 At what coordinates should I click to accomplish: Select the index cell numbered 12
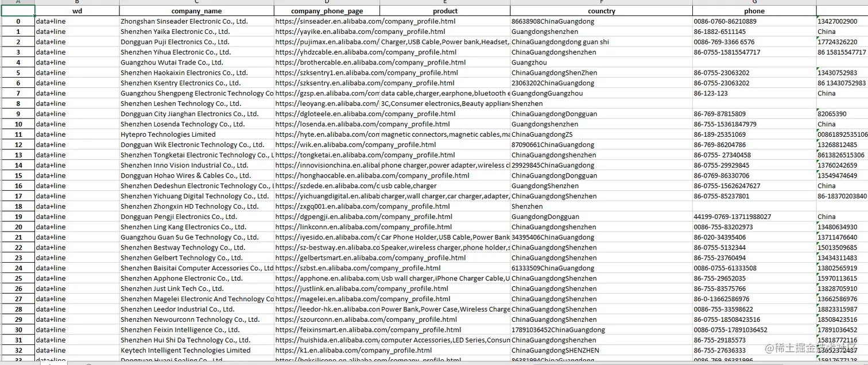(x=18, y=145)
